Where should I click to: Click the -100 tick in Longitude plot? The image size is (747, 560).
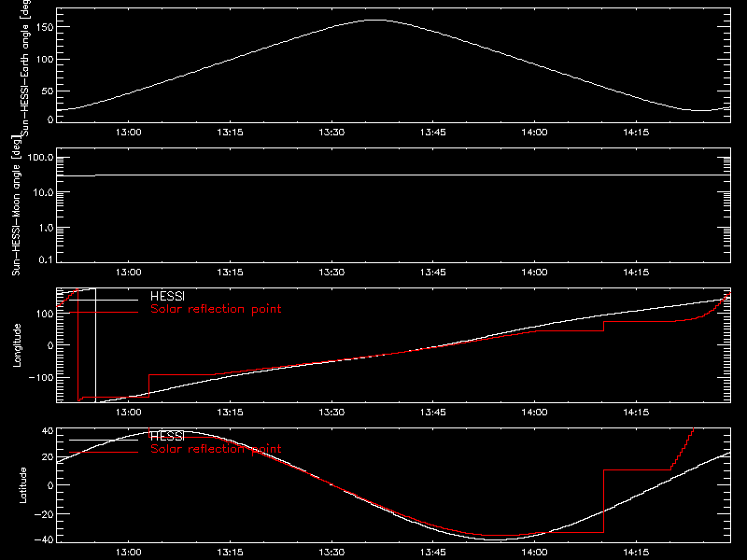pyautogui.click(x=41, y=378)
